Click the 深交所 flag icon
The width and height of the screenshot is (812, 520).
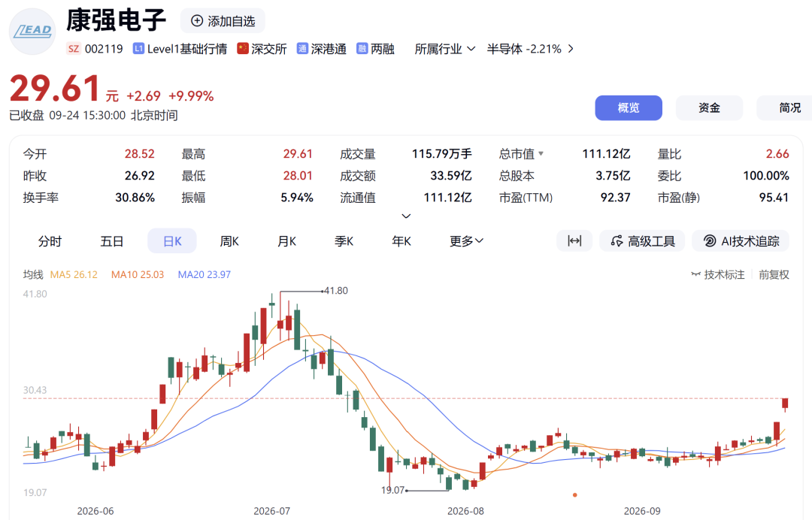243,48
